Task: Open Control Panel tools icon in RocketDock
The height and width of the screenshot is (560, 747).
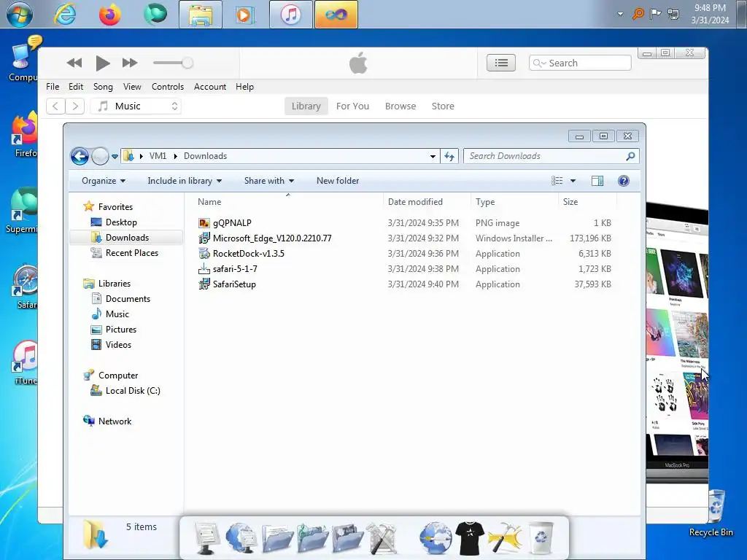Action: [381, 538]
